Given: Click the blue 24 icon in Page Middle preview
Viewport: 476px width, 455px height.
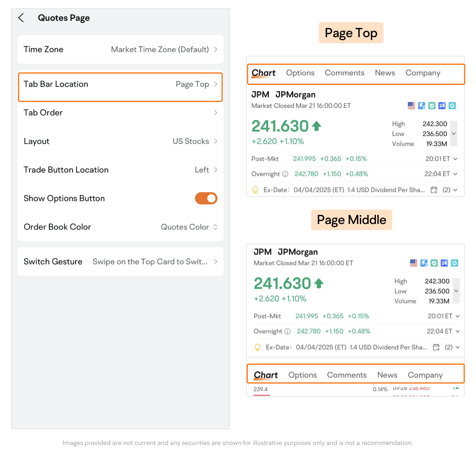Looking at the screenshot, I should (444, 263).
